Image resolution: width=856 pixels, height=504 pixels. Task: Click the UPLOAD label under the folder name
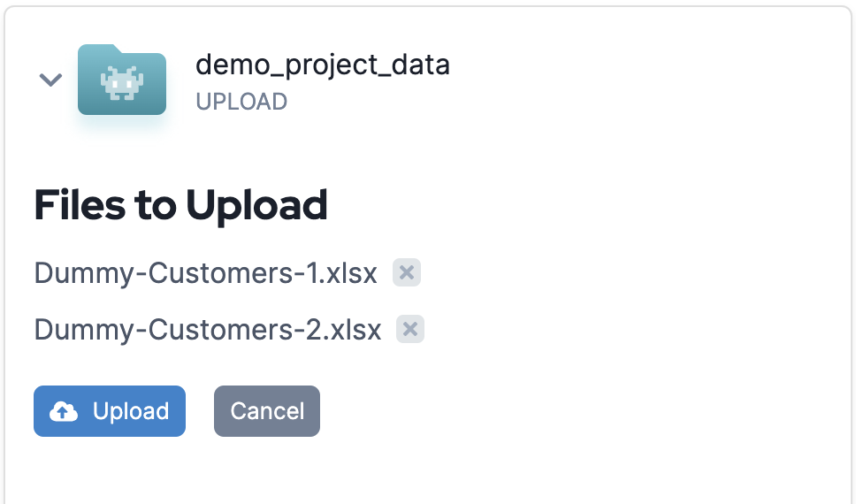coord(241,102)
